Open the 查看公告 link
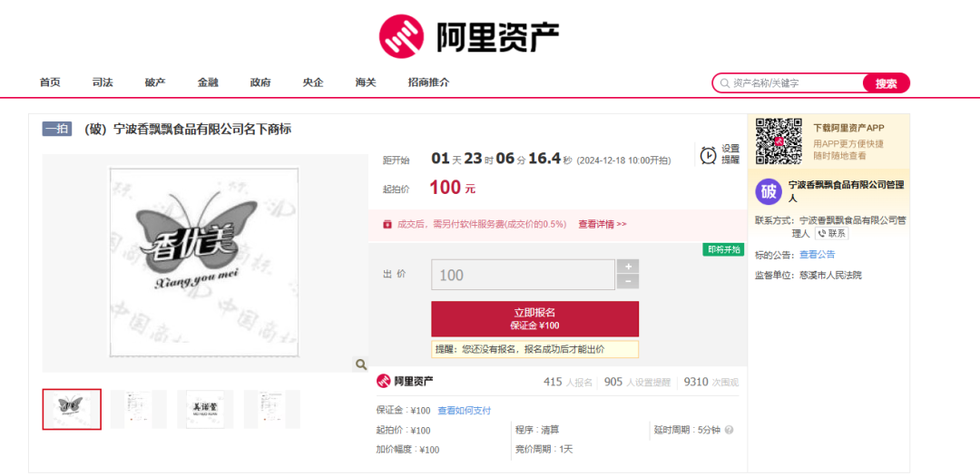 point(817,254)
